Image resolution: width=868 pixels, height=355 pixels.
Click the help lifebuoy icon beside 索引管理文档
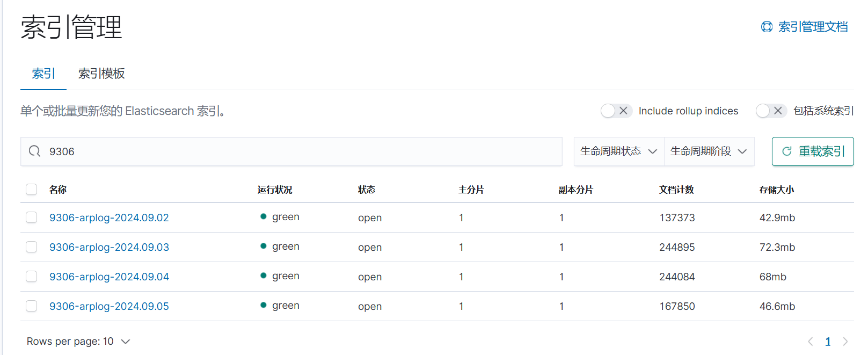point(767,27)
